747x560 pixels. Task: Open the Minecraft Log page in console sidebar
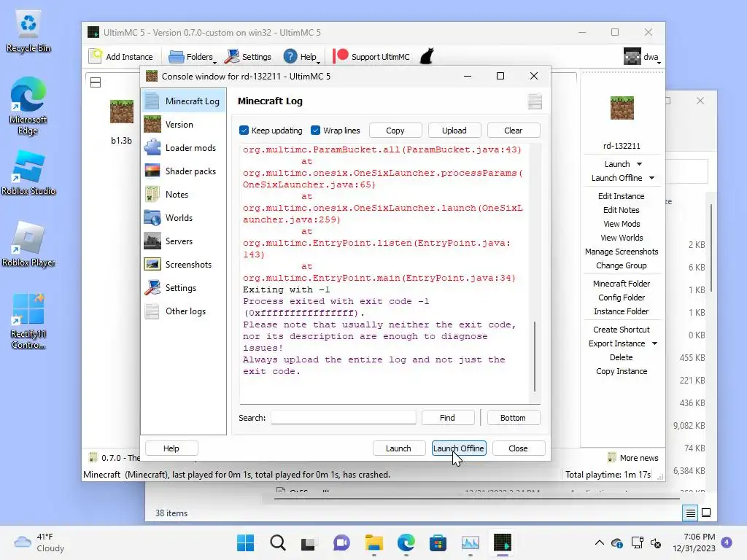[183, 101]
